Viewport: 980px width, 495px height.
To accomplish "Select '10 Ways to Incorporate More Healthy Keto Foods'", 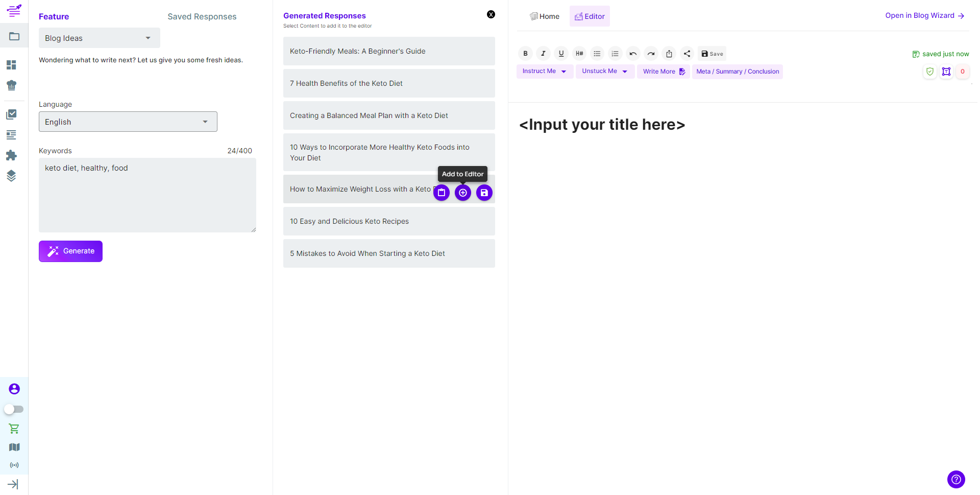I will (x=389, y=152).
